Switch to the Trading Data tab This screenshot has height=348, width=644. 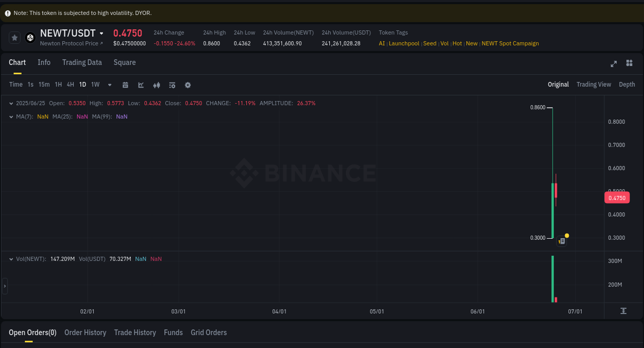pos(82,62)
